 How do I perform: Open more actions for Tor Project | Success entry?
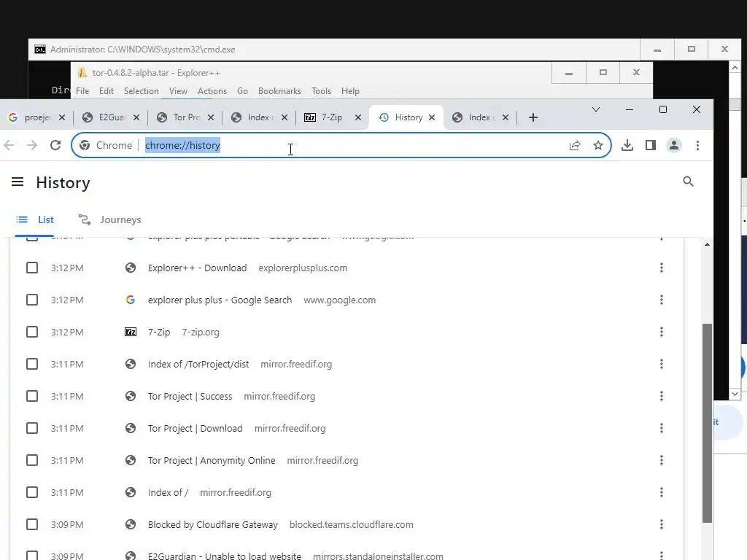[661, 396]
